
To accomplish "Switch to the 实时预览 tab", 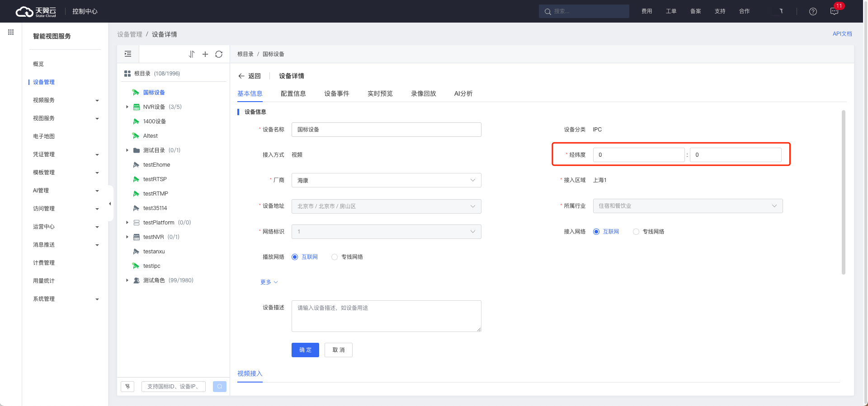I will [x=380, y=93].
